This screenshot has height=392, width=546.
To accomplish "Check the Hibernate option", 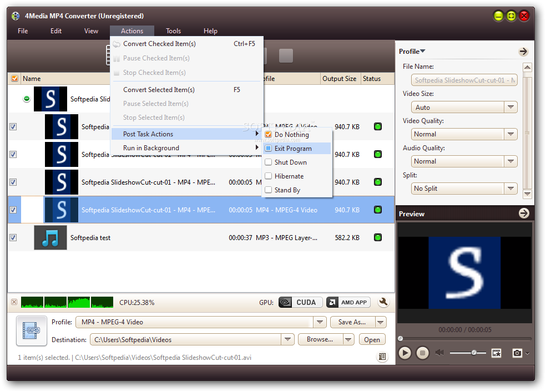I will click(268, 176).
